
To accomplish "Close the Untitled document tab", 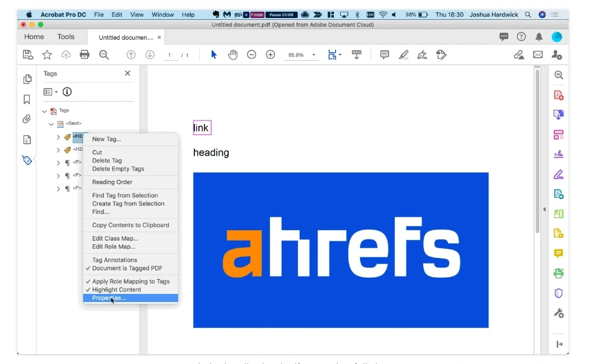I will coord(160,37).
